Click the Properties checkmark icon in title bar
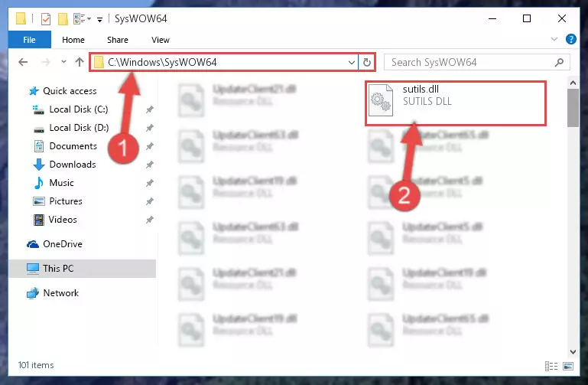Viewport: 588px width, 385px height. (45, 19)
